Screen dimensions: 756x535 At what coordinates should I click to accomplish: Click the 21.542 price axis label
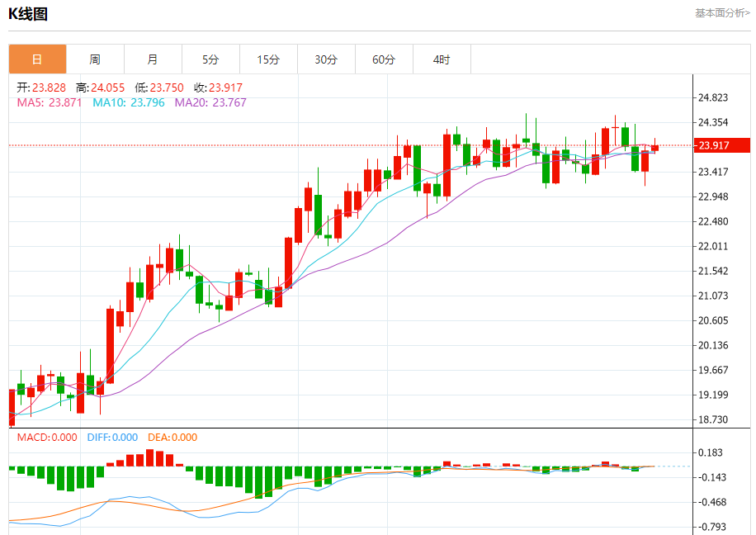coord(713,271)
